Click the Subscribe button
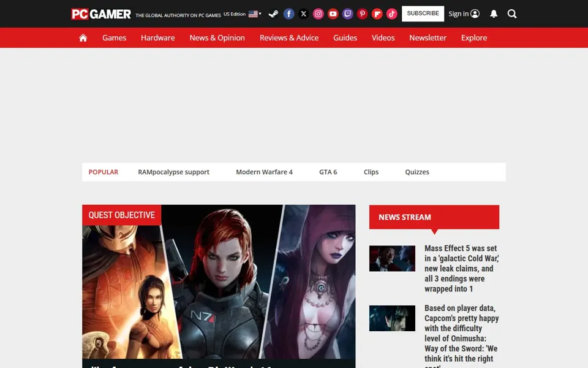Image resolution: width=588 pixels, height=368 pixels. [423, 13]
